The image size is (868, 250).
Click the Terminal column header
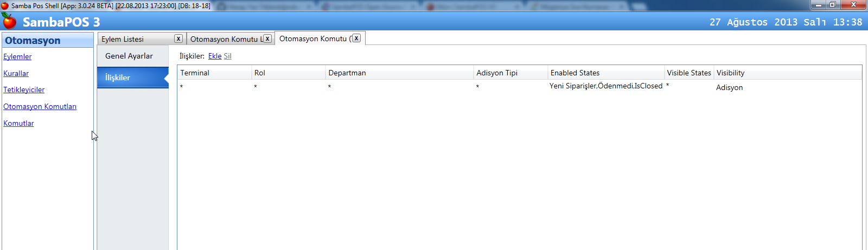(195, 73)
